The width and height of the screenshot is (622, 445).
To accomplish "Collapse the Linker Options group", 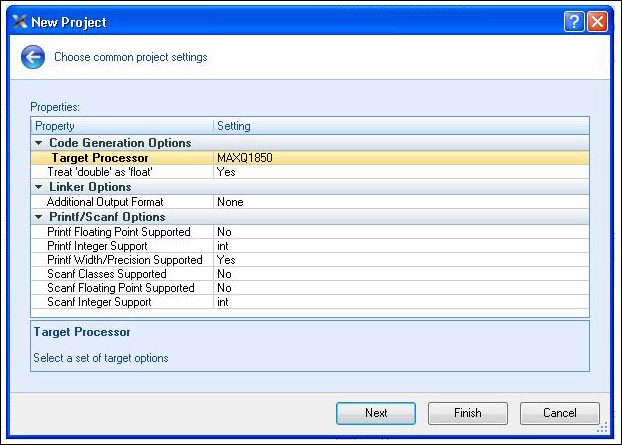I will [39, 187].
